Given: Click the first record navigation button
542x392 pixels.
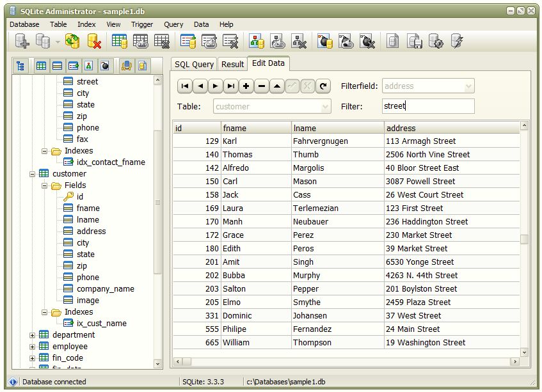Looking at the screenshot, I should pos(184,86).
